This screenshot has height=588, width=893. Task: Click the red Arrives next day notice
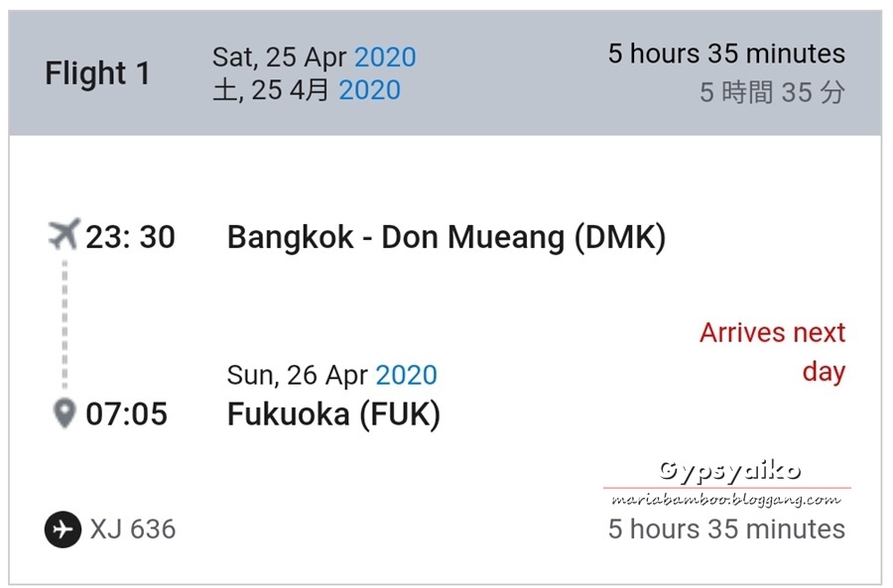click(x=772, y=352)
